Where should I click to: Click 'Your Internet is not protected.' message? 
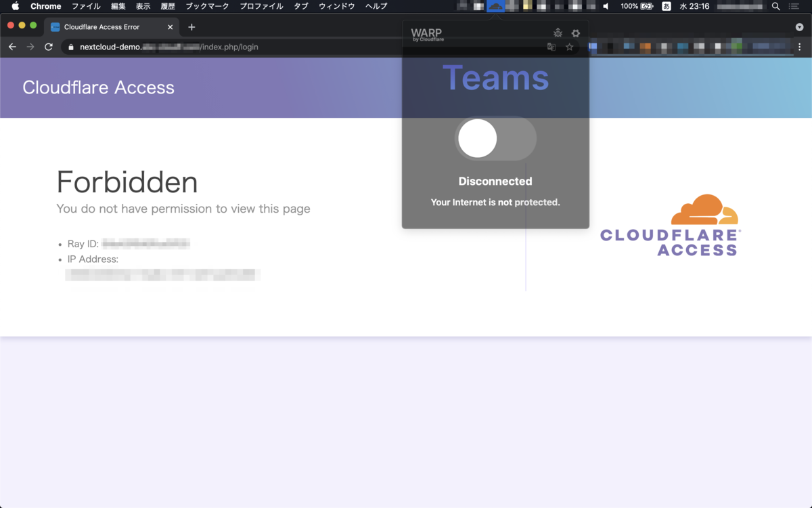[x=495, y=202]
